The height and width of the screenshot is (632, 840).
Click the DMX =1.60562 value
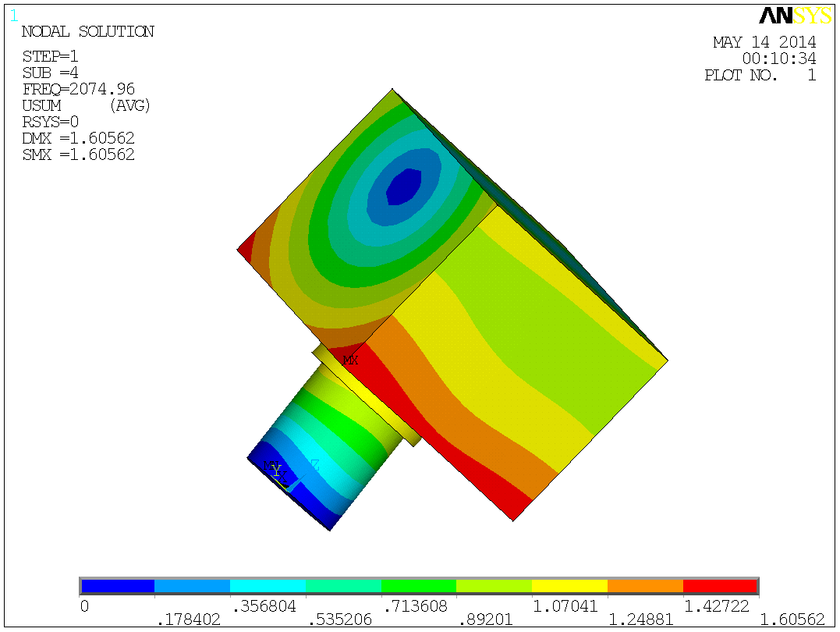(x=78, y=138)
